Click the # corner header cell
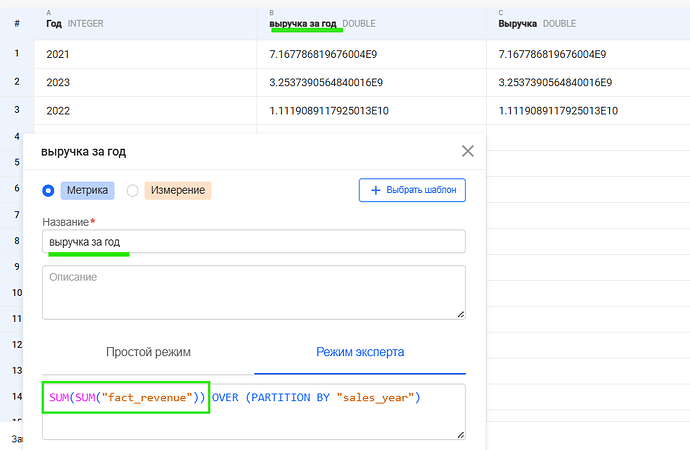Viewport: 690px width, 450px height. pos(17,21)
